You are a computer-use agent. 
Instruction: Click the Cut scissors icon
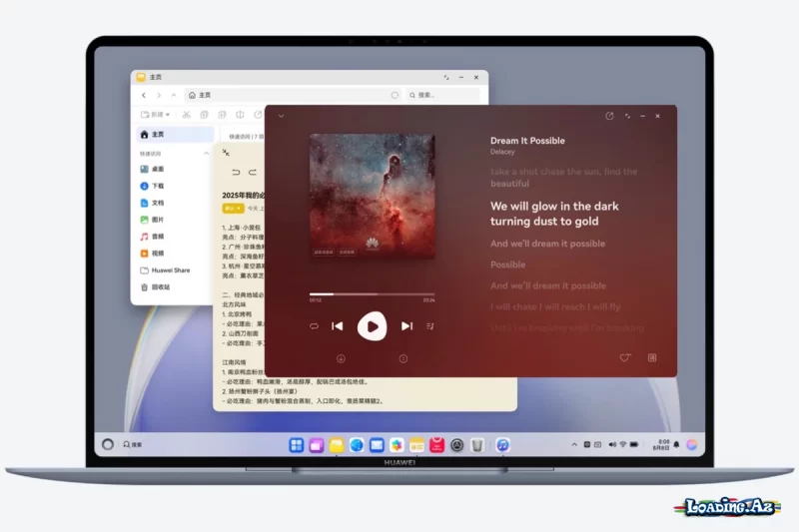(187, 115)
